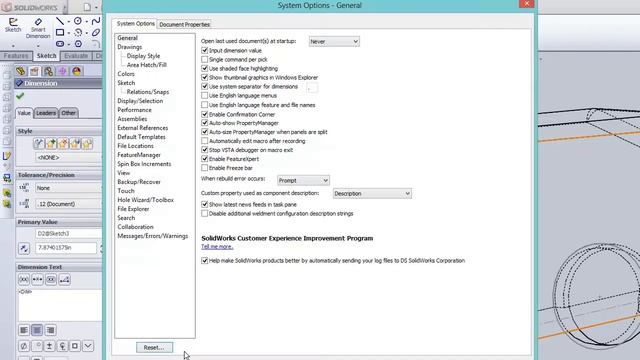Switch to Other tab in Dimension panel
640x360 pixels.
point(69,113)
